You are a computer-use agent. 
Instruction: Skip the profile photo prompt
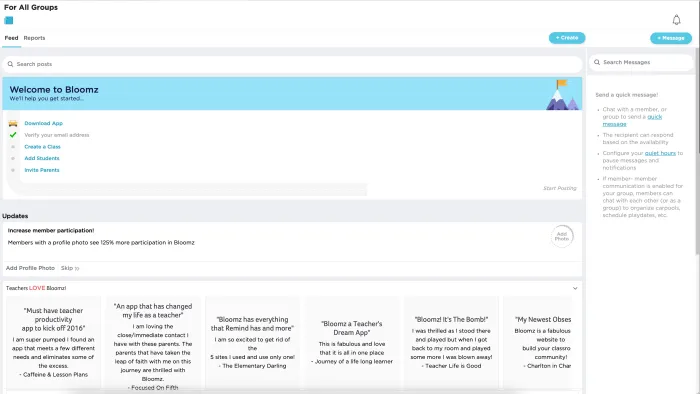click(70, 268)
